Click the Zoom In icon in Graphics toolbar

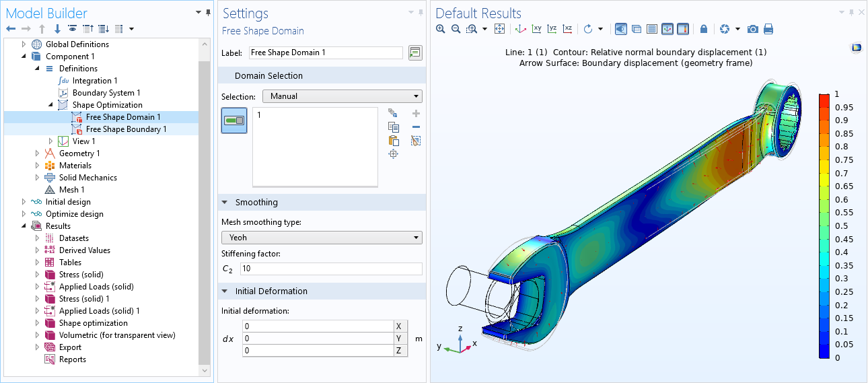441,29
